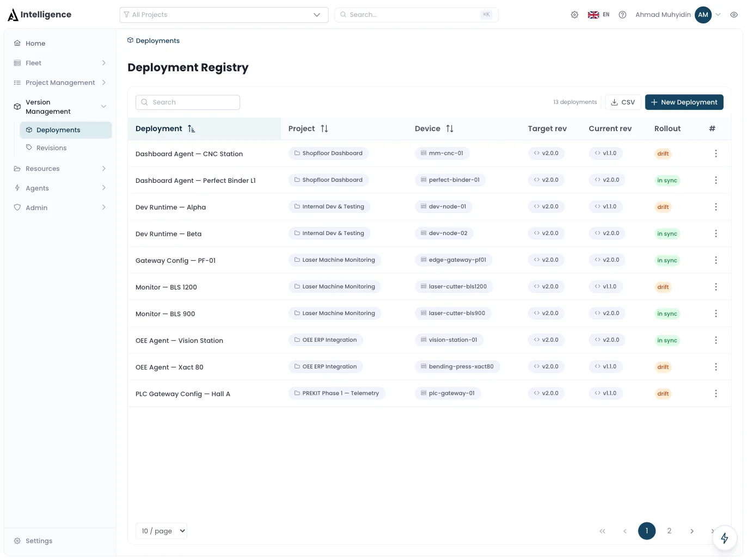Export the table with CSV button

(x=623, y=102)
